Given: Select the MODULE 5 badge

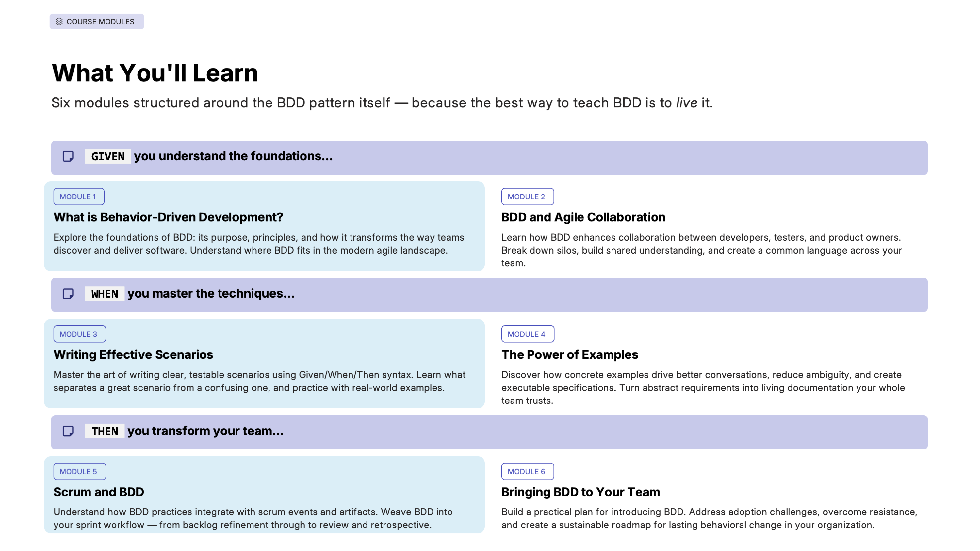Looking at the screenshot, I should pyautogui.click(x=79, y=471).
